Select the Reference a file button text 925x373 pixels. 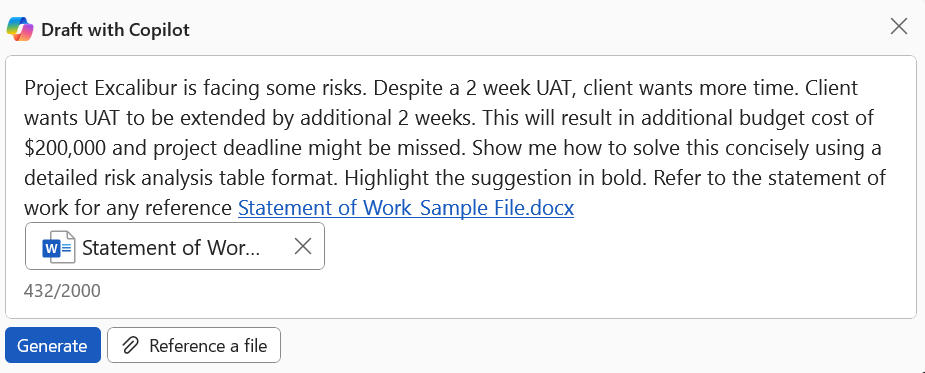point(208,345)
